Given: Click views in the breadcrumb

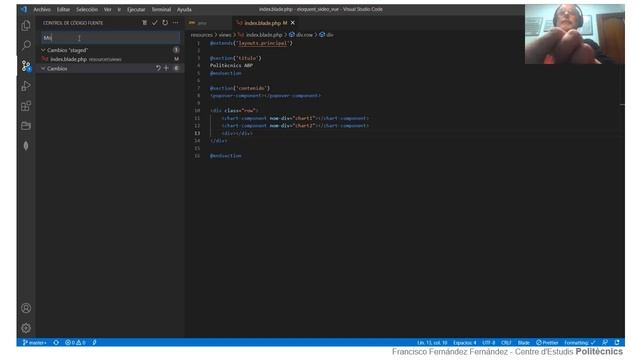Looking at the screenshot, I should coord(225,35).
